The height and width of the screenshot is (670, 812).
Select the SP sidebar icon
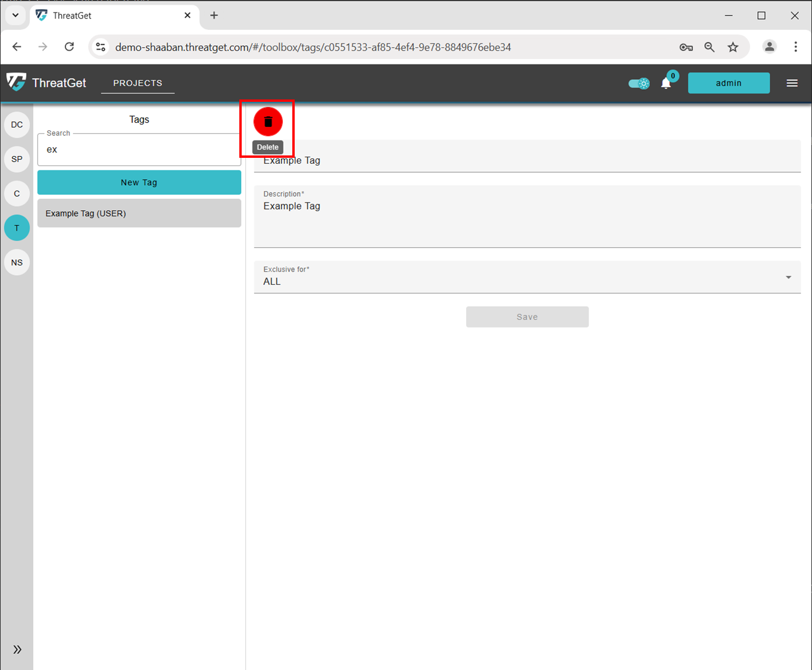(17, 159)
